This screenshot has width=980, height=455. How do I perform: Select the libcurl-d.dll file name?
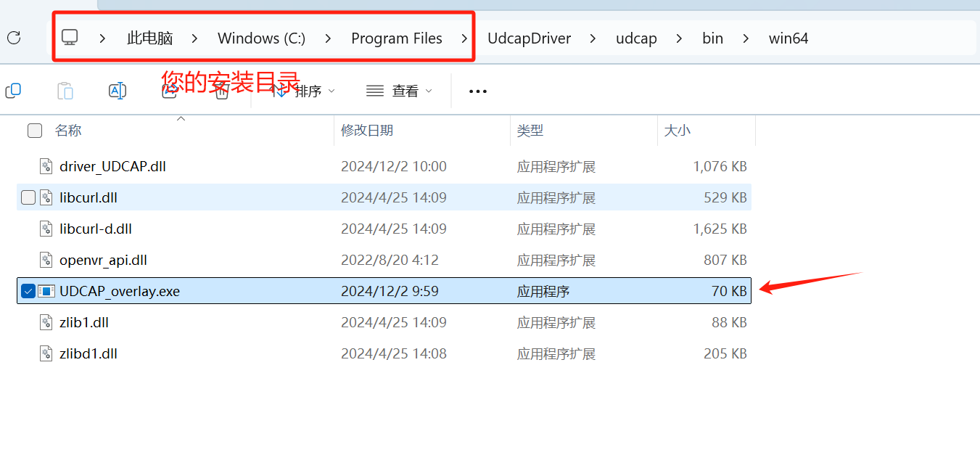click(x=96, y=229)
